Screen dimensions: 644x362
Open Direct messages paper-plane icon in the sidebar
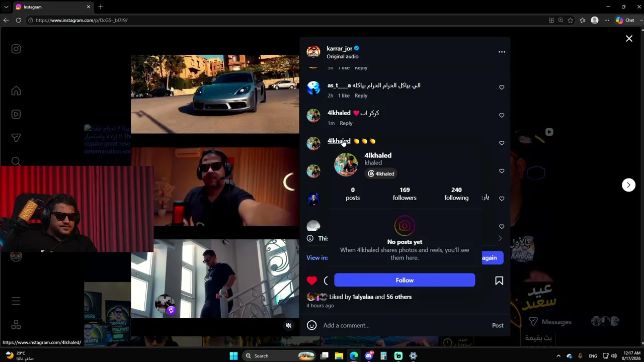[16, 138]
